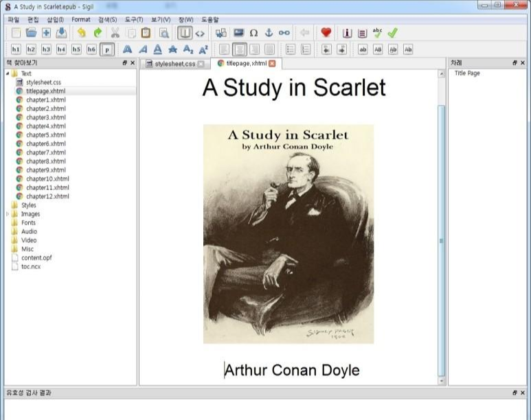This screenshot has width=531, height=420.
Task: Toggle left alignment
Action: [x=224, y=49]
